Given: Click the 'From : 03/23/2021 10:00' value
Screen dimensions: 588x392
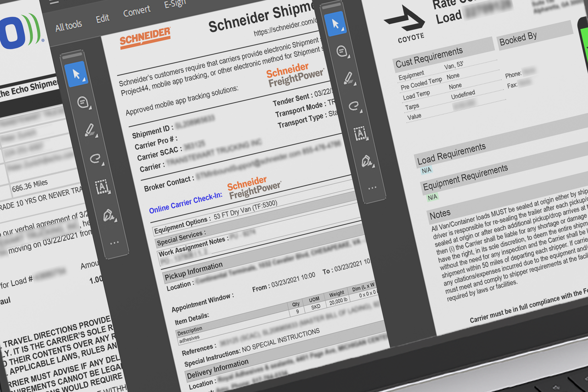Looking at the screenshot, I should 283,282.
